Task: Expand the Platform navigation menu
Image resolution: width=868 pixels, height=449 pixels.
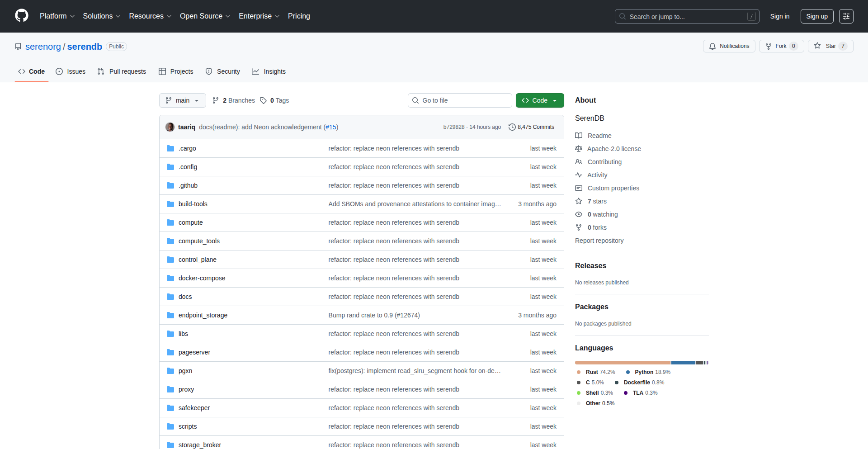Action: pos(57,16)
